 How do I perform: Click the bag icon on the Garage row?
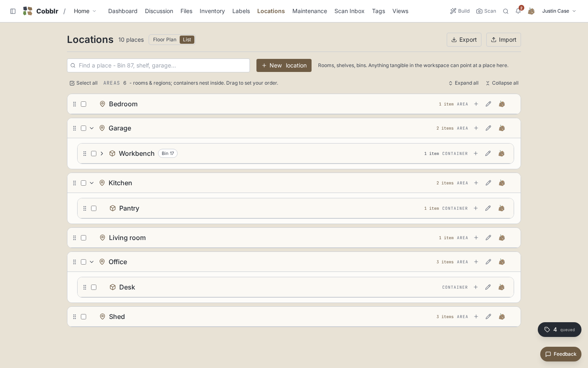coord(502,128)
